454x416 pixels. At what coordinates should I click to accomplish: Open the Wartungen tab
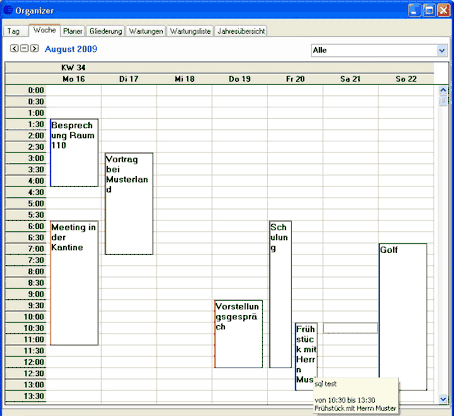tap(146, 31)
